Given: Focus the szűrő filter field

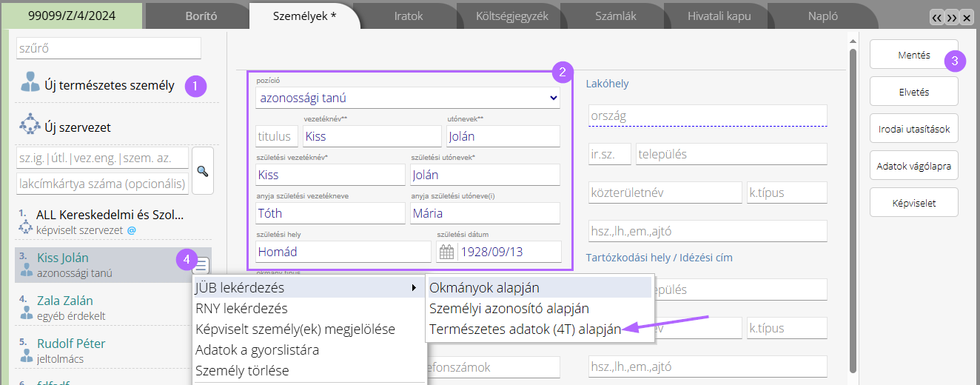Looking at the screenshot, I should coord(109,48).
